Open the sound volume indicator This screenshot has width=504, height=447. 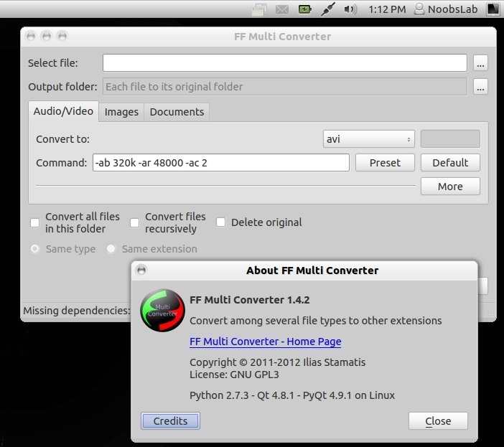(350, 9)
